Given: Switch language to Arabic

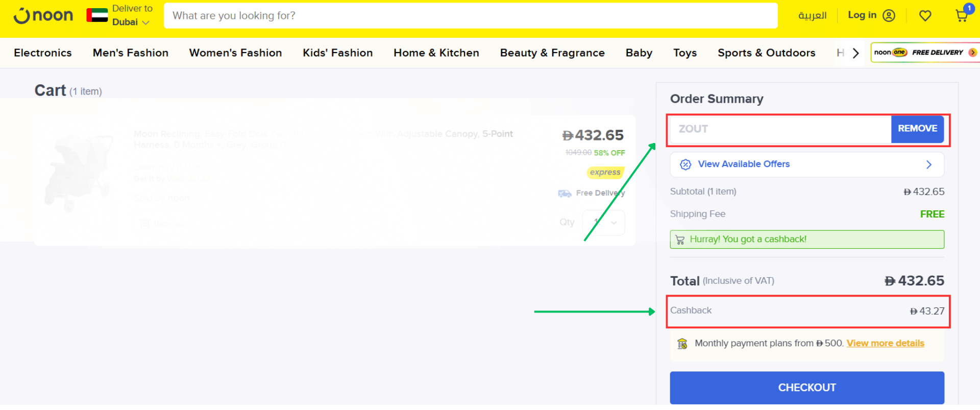Looking at the screenshot, I should point(812,16).
